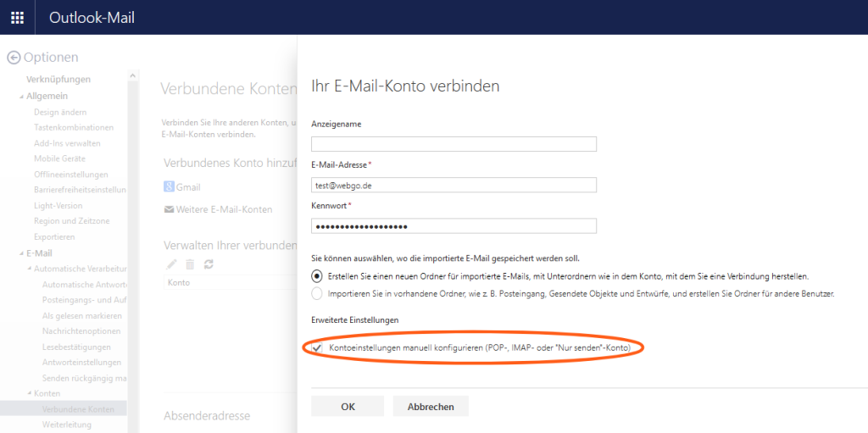Screen dimensions: 868x433
Task: Open Tastenkombinationen option
Action: pos(74,127)
